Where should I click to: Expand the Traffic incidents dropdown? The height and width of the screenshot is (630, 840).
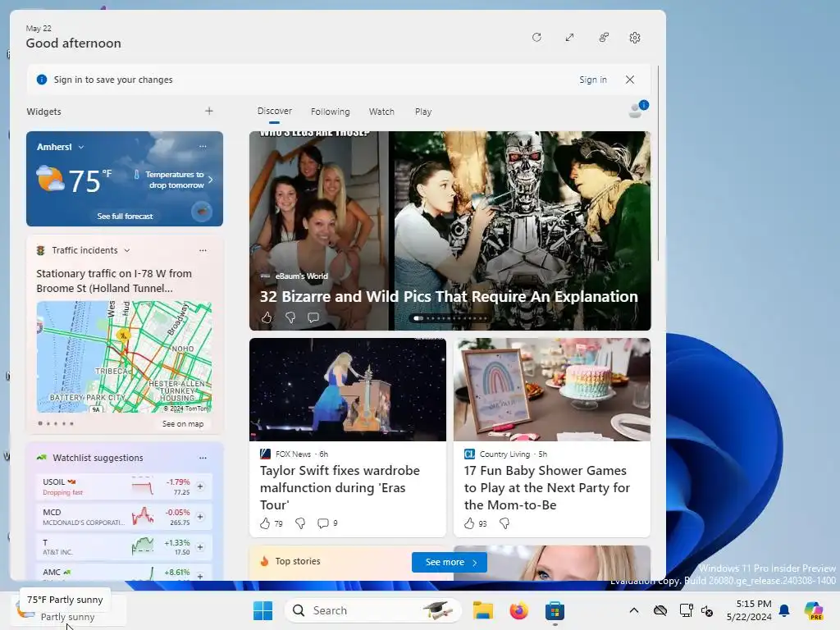(127, 250)
